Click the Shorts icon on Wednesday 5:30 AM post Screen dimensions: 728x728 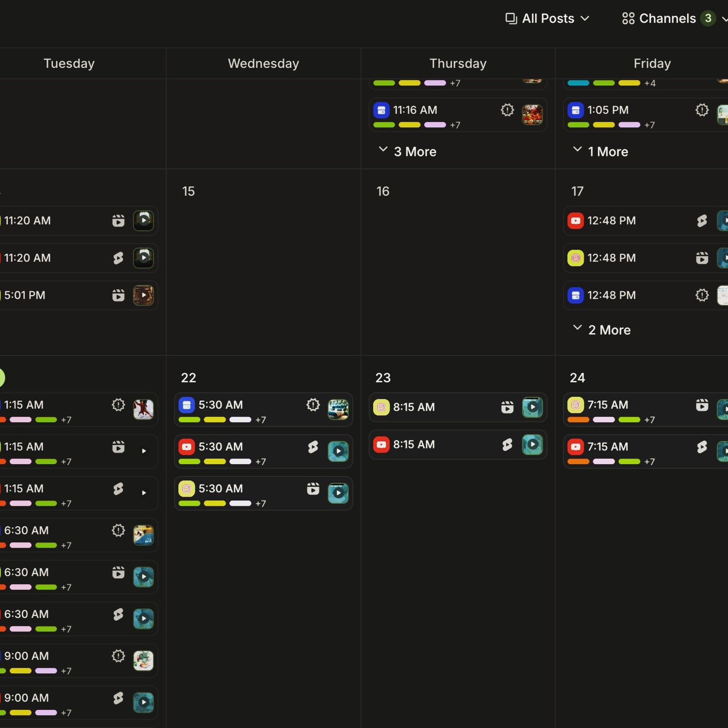click(x=313, y=447)
